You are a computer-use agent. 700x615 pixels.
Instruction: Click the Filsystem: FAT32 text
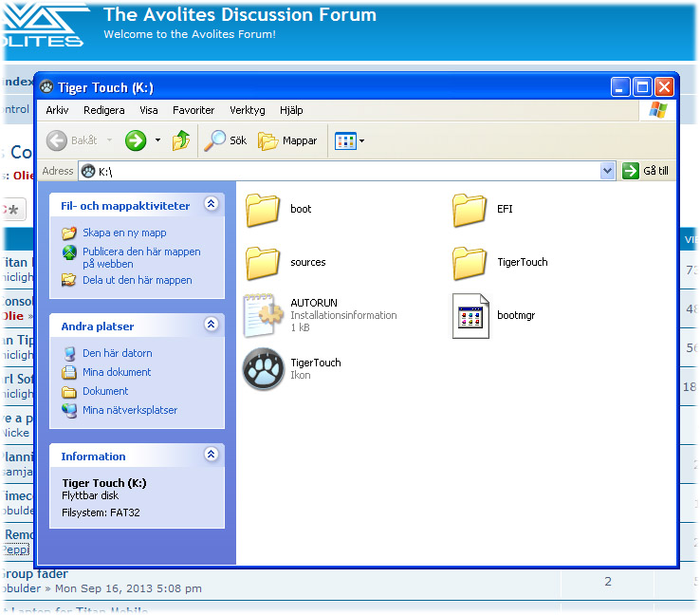point(101,512)
